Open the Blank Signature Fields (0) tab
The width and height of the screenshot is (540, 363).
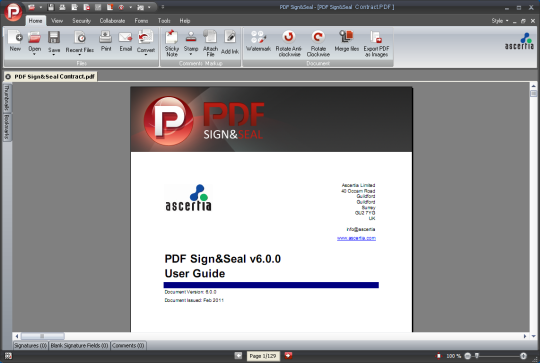[80, 345]
